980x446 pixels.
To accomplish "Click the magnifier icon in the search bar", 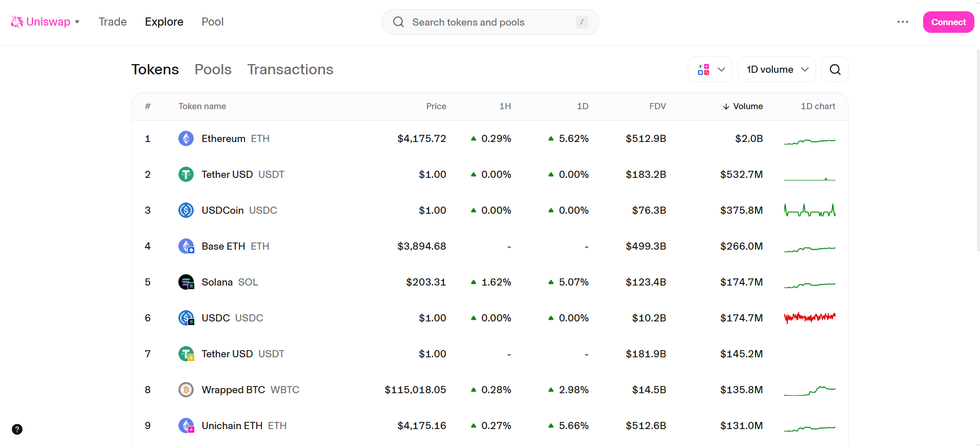I will tap(398, 22).
